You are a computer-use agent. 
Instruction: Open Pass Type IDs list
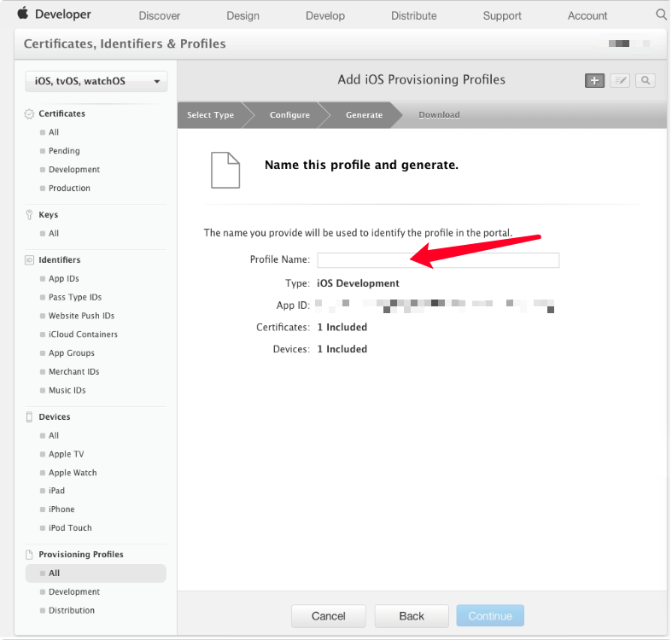[75, 297]
